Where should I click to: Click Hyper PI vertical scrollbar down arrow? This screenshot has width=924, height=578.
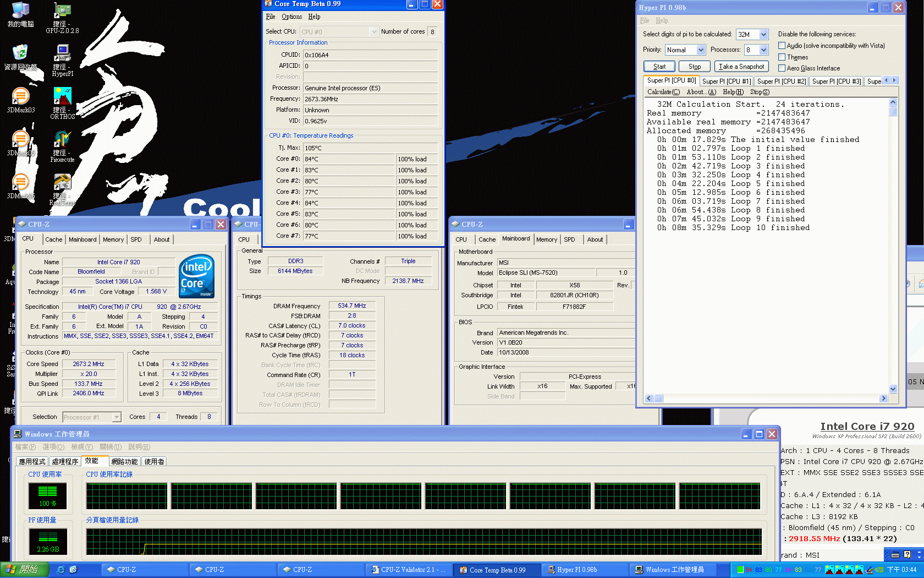(x=893, y=389)
